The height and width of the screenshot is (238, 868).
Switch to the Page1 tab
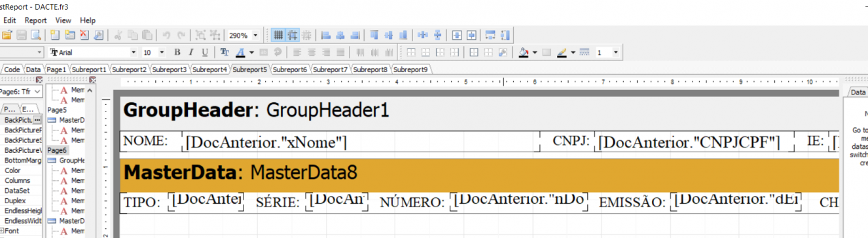pyautogui.click(x=56, y=69)
